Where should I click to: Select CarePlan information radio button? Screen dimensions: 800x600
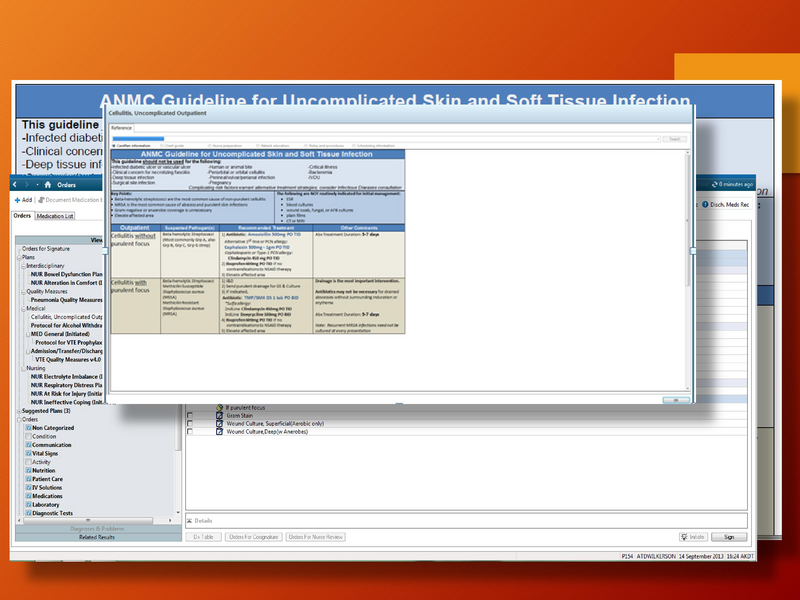[114, 146]
